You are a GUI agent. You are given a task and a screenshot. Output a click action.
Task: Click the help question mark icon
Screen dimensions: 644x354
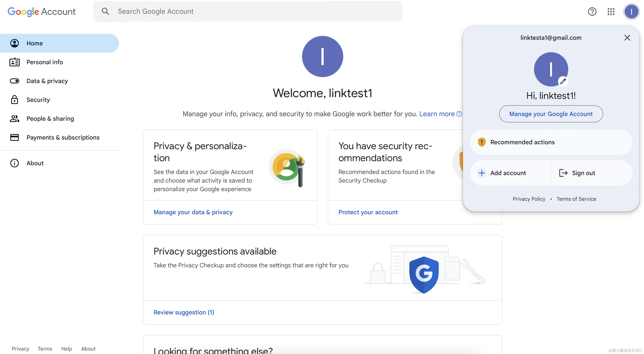click(x=592, y=12)
